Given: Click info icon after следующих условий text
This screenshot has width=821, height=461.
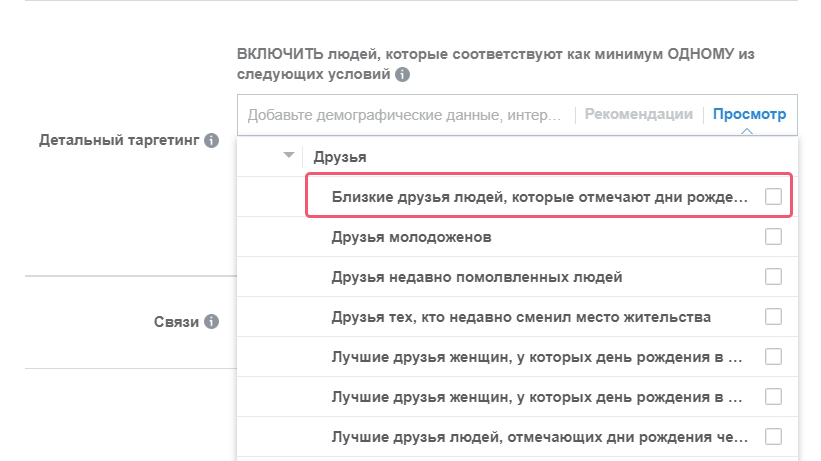Looking at the screenshot, I should (x=402, y=74).
